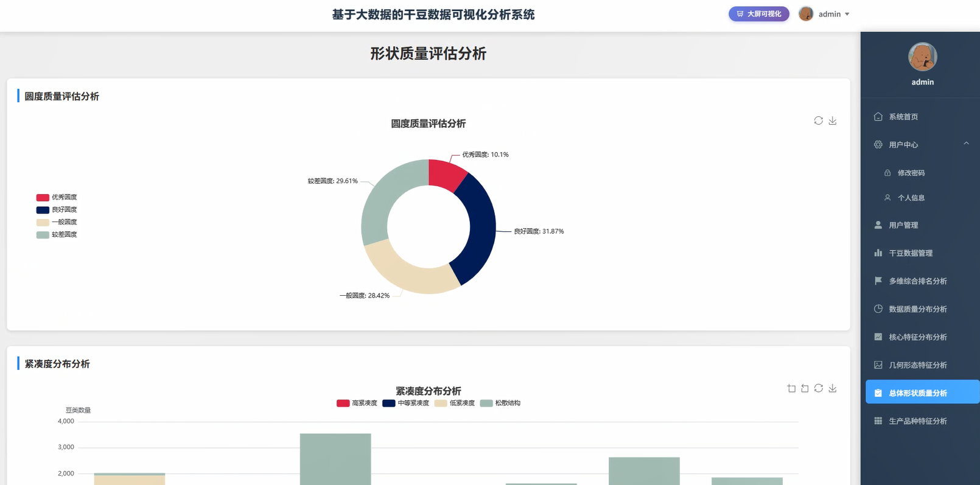The image size is (980, 485).
Task: Select 总体形状质量分析 in sidebar
Action: pyautogui.click(x=922, y=393)
